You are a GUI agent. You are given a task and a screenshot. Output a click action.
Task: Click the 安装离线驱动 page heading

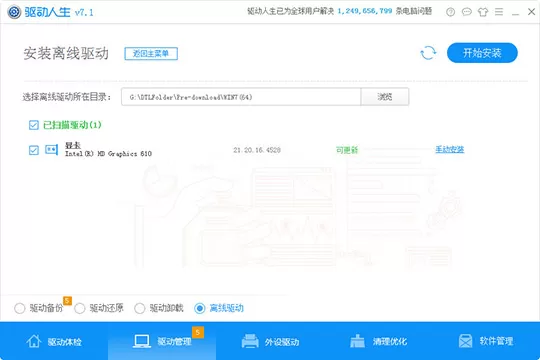coord(66,53)
